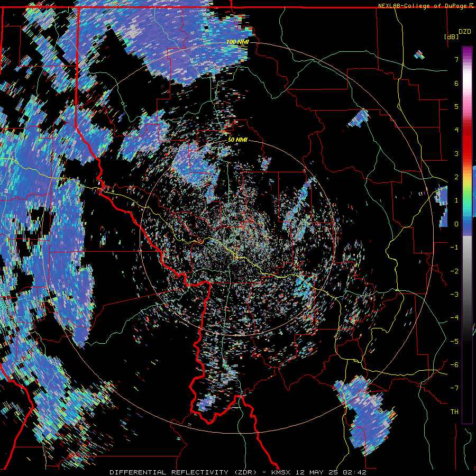Screen dimensions: 476x476
Task: Click the 12 MAY 25 date text
Action: coord(317,472)
